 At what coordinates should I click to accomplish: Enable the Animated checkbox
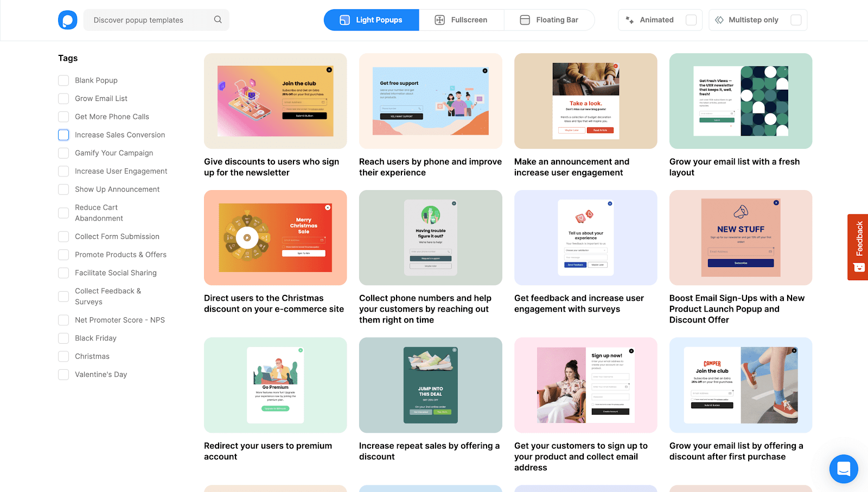click(x=691, y=20)
